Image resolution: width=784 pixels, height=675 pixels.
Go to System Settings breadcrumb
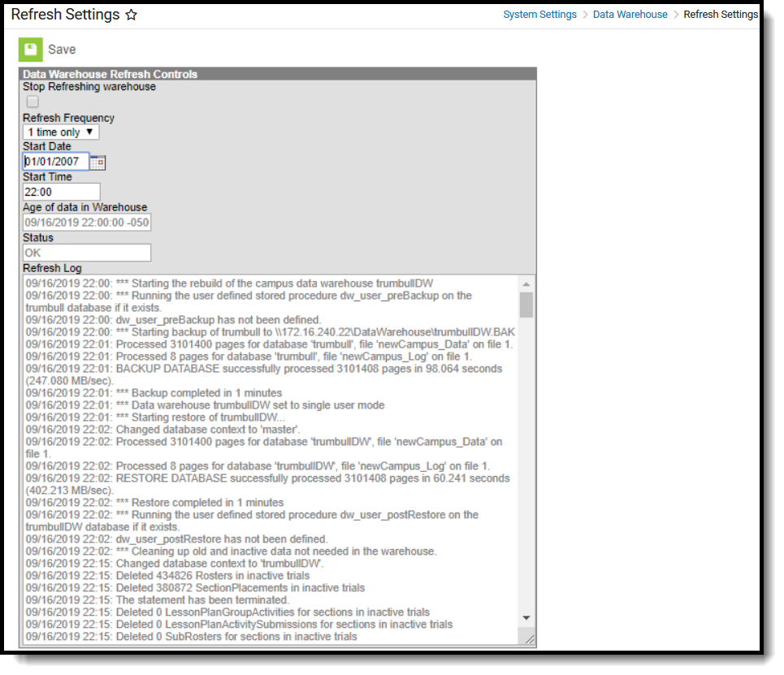pos(539,15)
